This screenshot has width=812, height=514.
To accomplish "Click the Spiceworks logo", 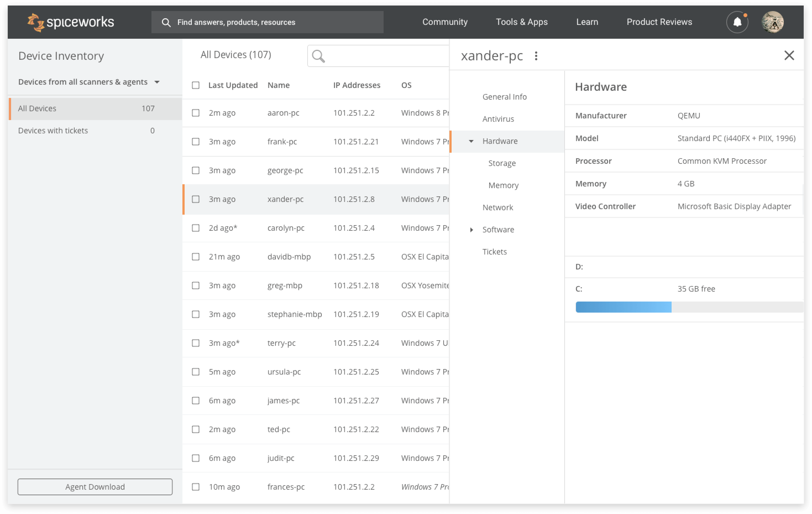I will pos(70,22).
